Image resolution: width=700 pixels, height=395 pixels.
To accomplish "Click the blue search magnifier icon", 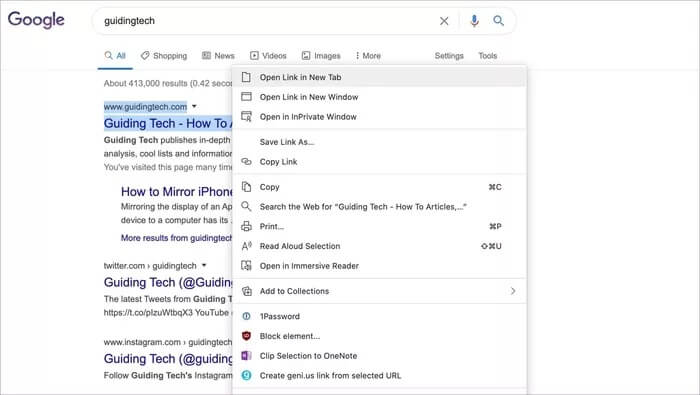I will (498, 21).
